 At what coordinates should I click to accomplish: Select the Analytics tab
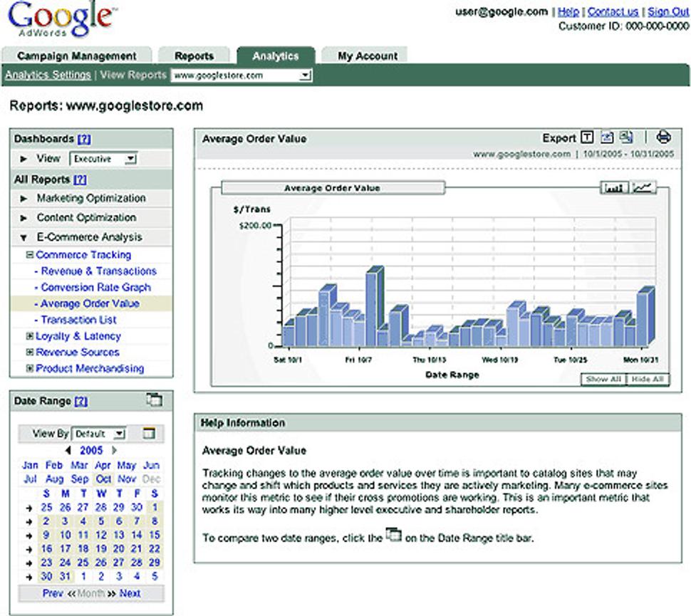(x=276, y=56)
